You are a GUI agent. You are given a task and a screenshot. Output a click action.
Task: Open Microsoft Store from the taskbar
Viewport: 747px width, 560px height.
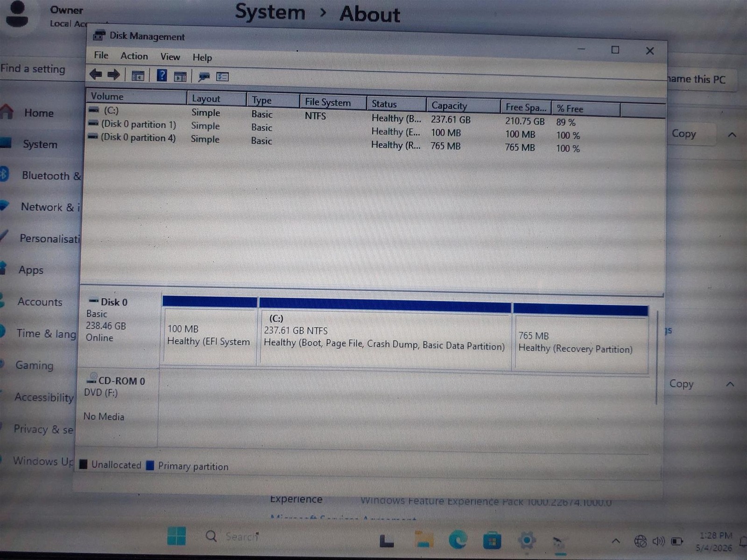point(492,541)
